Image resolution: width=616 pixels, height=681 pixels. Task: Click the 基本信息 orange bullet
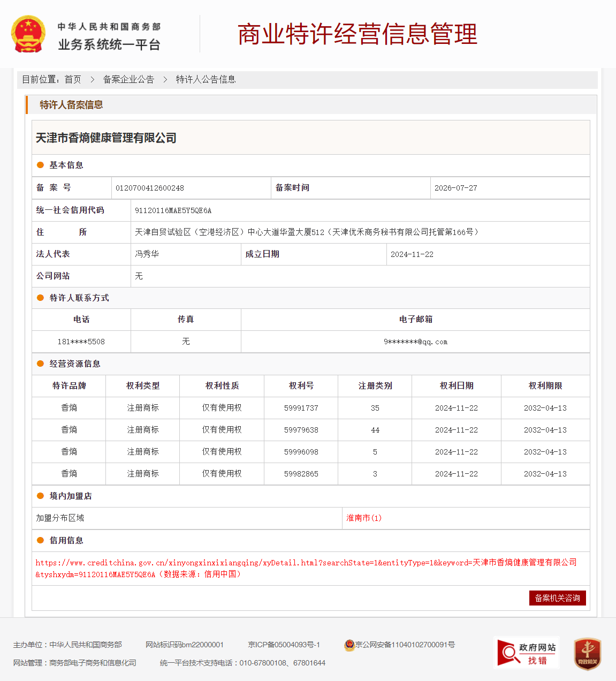click(40, 165)
